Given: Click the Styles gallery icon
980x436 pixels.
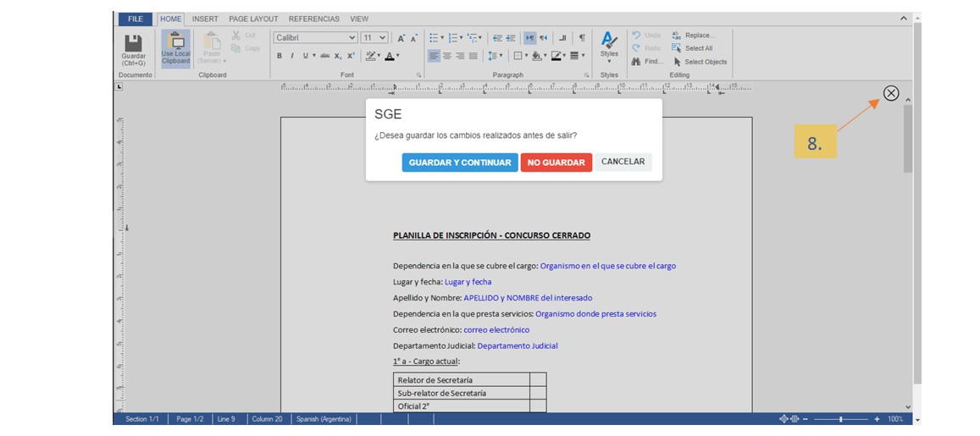Looking at the screenshot, I should [609, 40].
